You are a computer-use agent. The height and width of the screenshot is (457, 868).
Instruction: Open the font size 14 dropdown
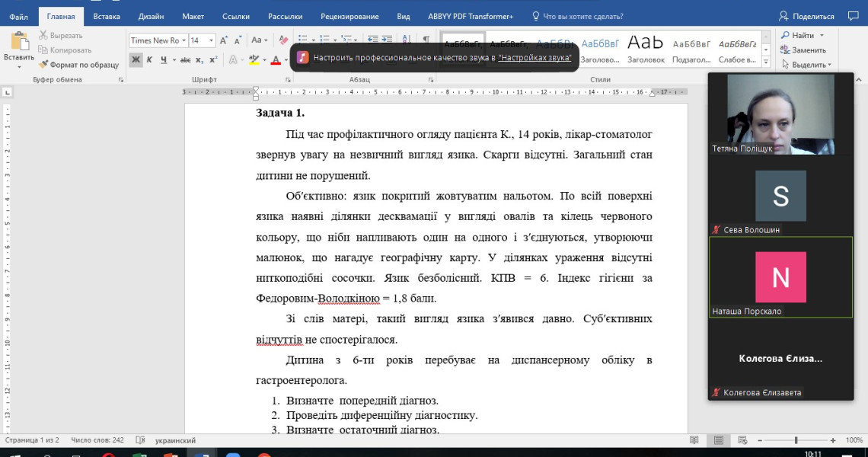pyautogui.click(x=212, y=40)
